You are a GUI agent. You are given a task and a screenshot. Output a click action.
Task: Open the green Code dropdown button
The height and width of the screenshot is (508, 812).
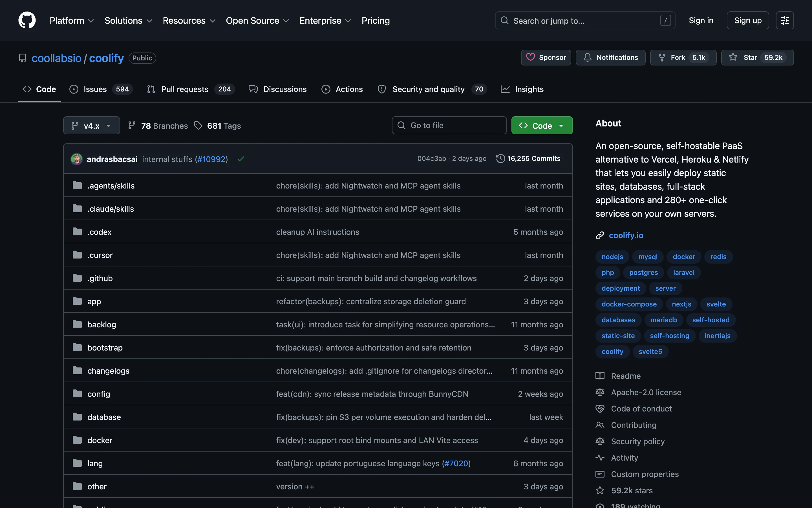pos(542,125)
